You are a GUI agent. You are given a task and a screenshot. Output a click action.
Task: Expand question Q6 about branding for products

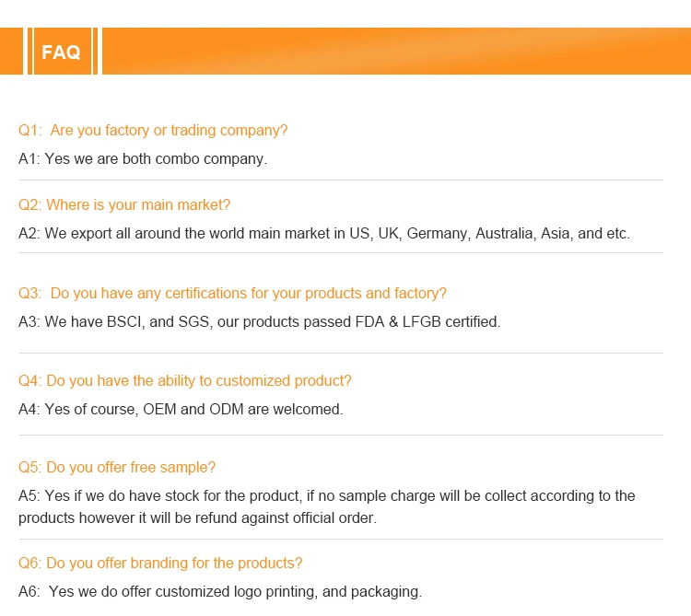pyautogui.click(x=160, y=563)
